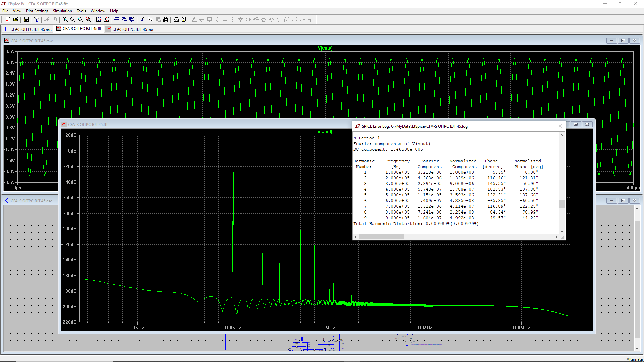Image resolution: width=644 pixels, height=362 pixels.
Task: Zoom in with the plus magnifier icon
Action: 65,20
